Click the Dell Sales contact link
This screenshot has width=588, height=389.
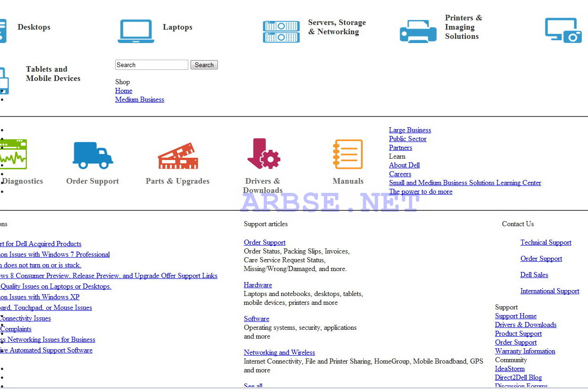[534, 275]
